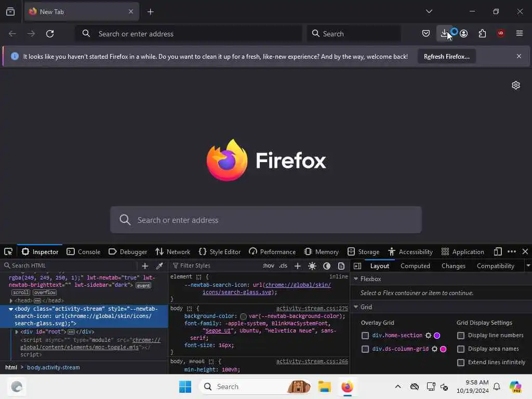The height and width of the screenshot is (399, 532).
Task: Close the developer tools panel
Action: click(x=525, y=252)
